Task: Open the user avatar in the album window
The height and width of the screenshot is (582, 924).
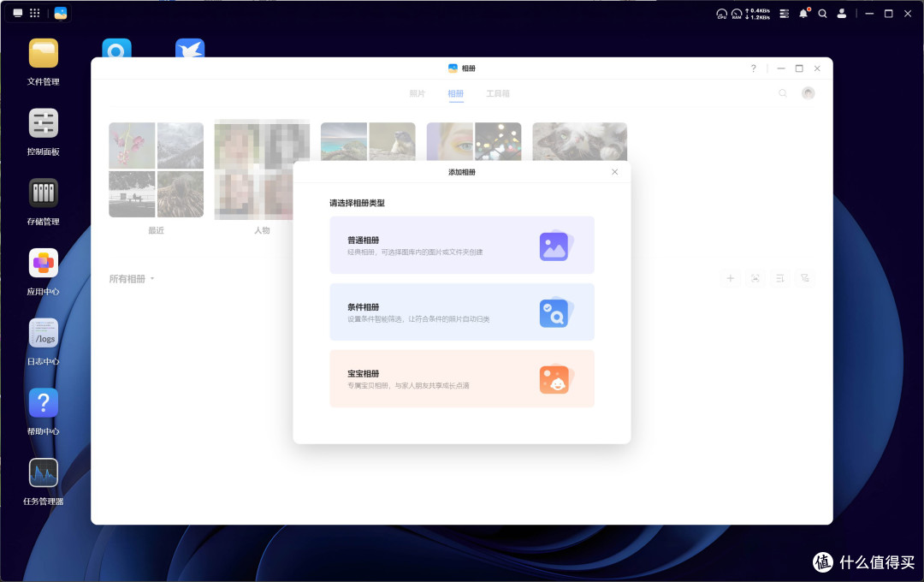Action: [x=808, y=93]
